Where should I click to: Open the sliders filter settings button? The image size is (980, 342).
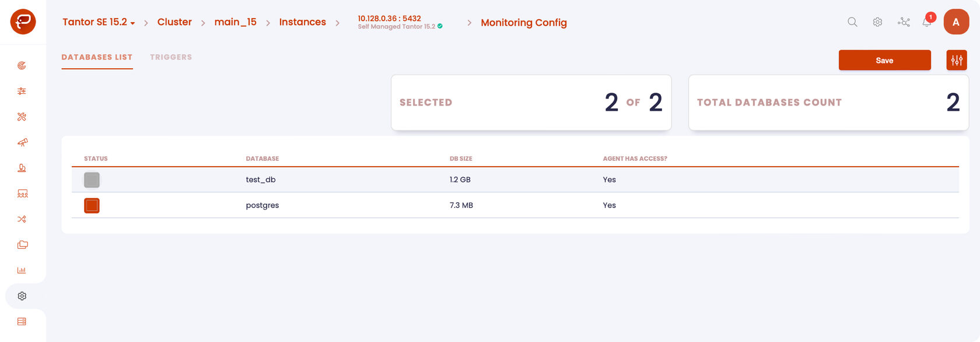point(957,60)
